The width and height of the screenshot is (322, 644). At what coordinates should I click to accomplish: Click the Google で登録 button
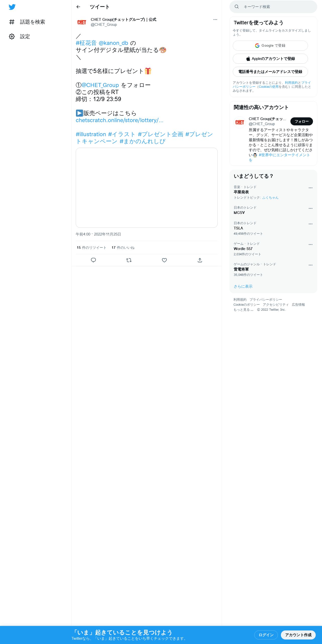pyautogui.click(x=270, y=46)
